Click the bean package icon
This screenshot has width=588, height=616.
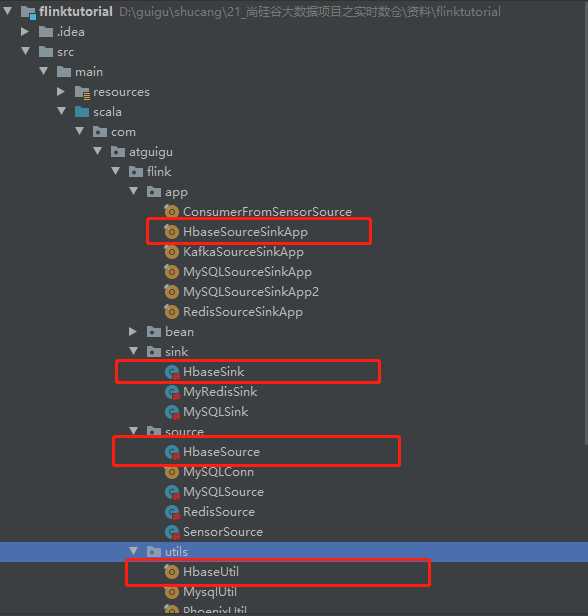(154, 332)
